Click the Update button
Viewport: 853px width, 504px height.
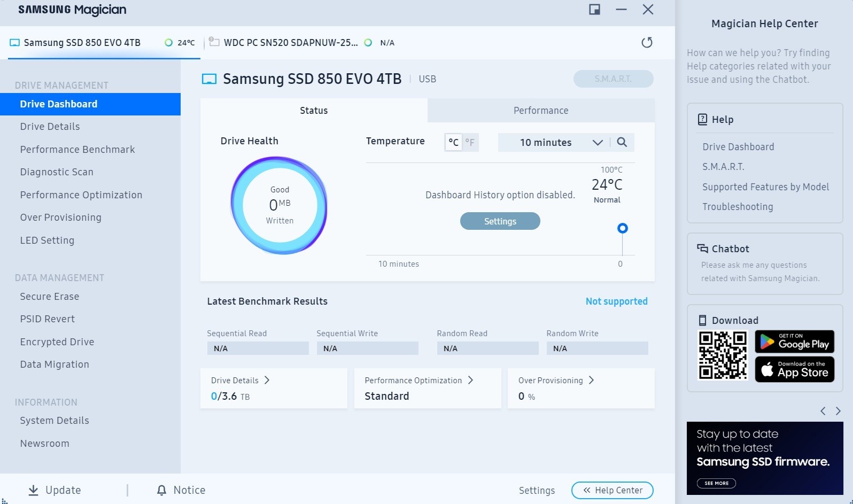[x=55, y=490]
